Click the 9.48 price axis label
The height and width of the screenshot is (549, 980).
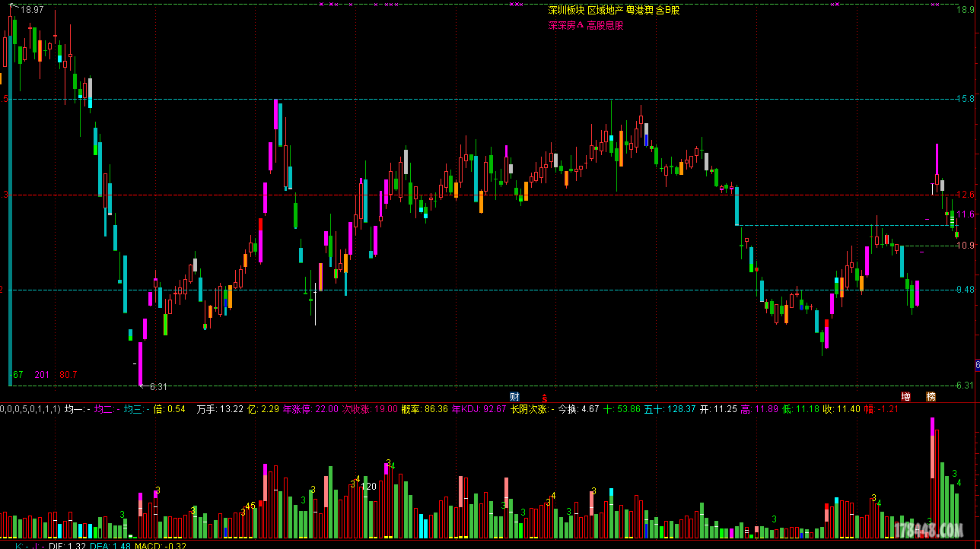(965, 290)
